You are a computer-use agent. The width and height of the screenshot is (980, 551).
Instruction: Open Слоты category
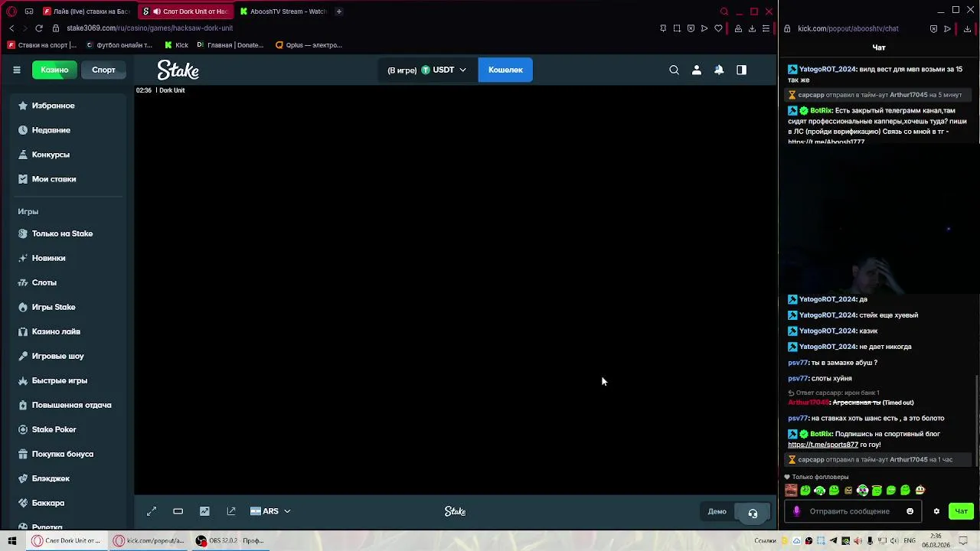(x=67, y=282)
